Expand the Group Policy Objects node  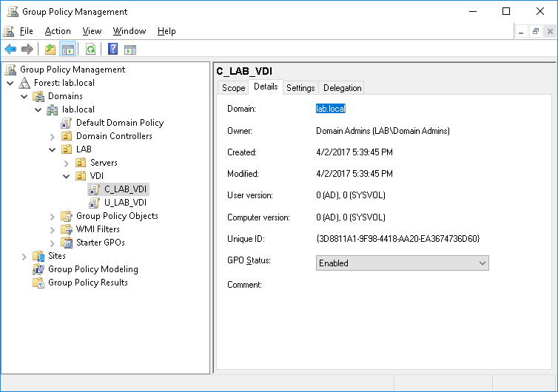click(52, 216)
